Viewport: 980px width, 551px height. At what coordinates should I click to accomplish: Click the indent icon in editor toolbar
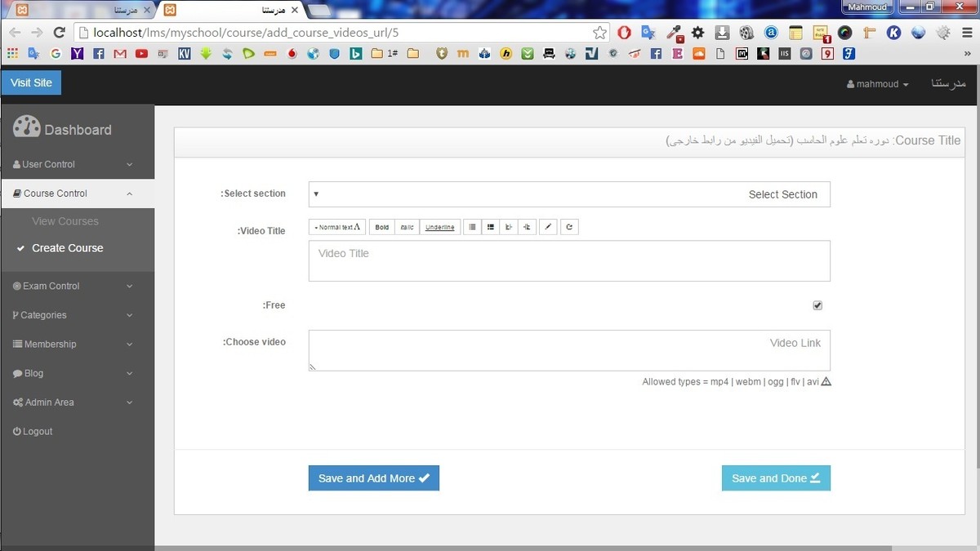point(527,227)
